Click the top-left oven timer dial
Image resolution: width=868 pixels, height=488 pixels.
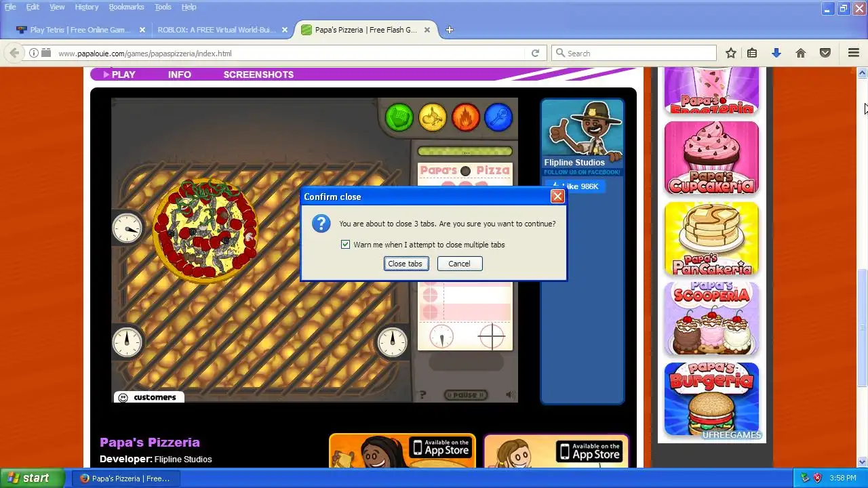(x=127, y=228)
